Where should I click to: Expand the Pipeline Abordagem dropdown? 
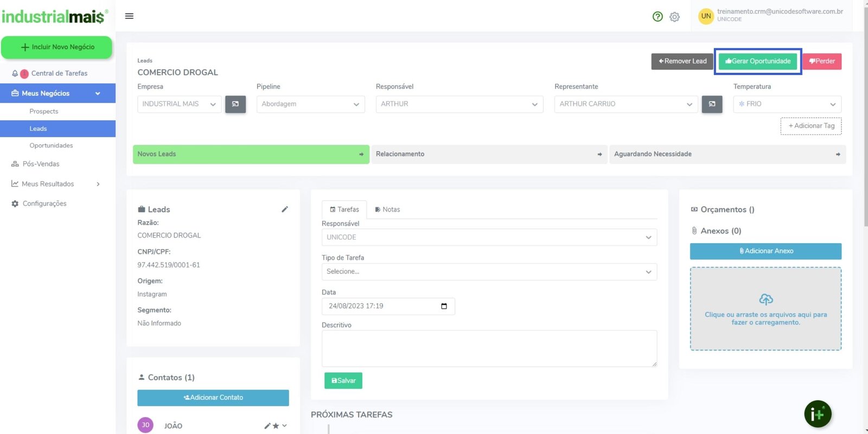[310, 104]
